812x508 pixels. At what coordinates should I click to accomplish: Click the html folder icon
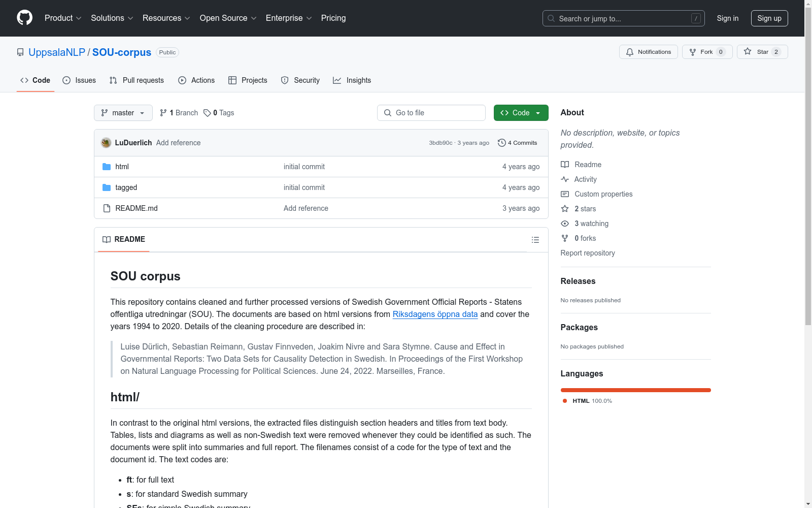point(107,167)
